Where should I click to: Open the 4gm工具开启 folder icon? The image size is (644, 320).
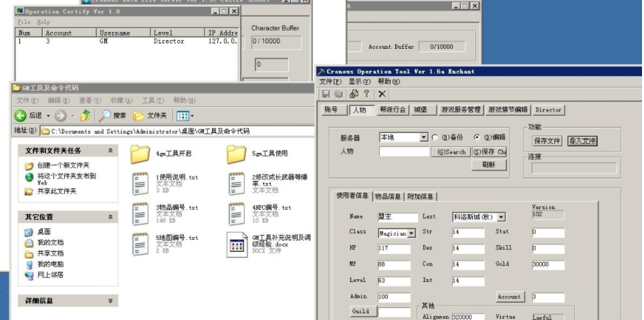140,154
